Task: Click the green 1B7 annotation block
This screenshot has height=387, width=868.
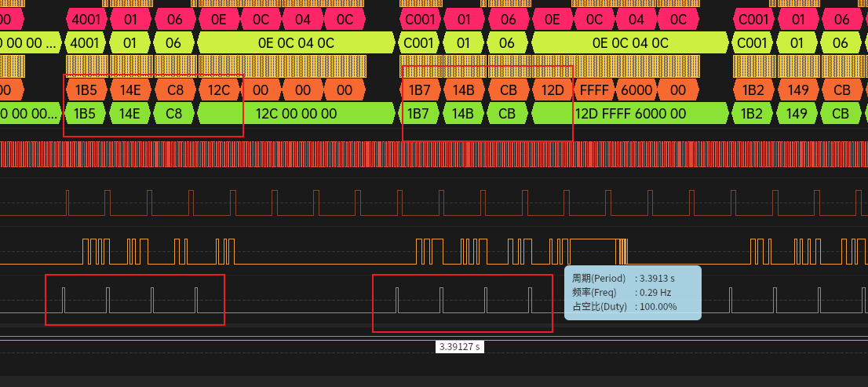Action: coord(420,114)
